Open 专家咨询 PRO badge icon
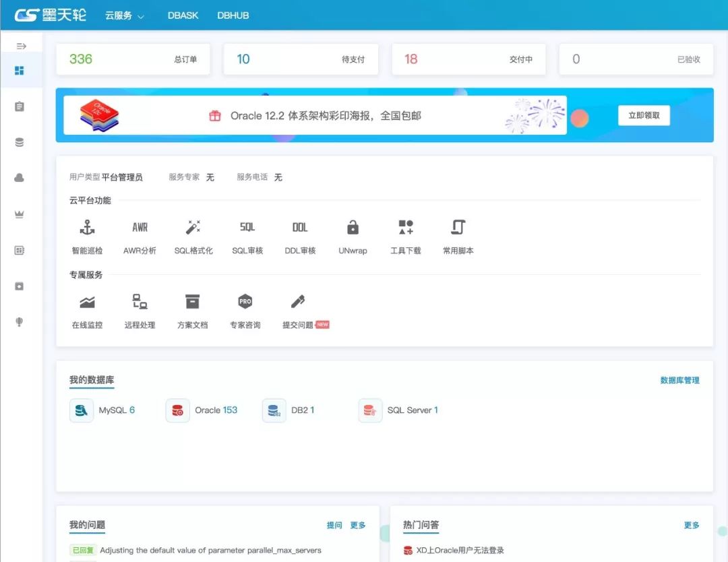Image resolution: width=728 pixels, height=562 pixels. pyautogui.click(x=245, y=302)
